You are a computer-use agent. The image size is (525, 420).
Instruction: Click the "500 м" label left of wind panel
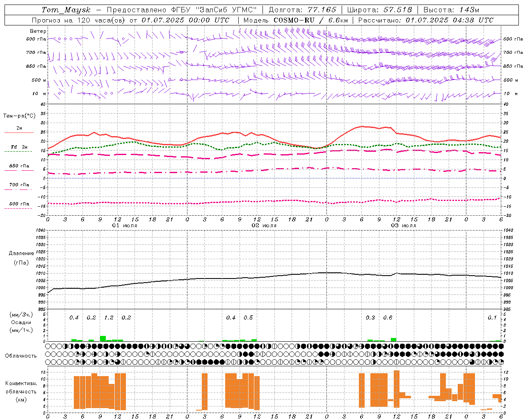(39, 80)
